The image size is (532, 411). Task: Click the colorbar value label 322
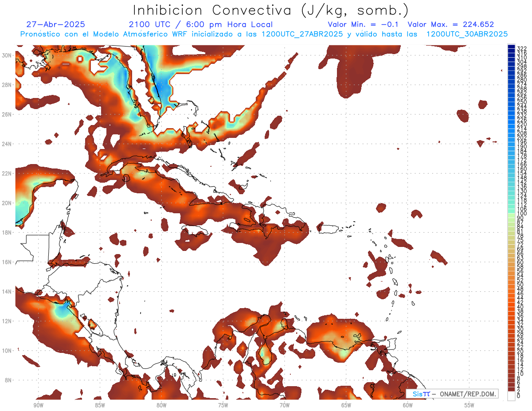click(521, 48)
